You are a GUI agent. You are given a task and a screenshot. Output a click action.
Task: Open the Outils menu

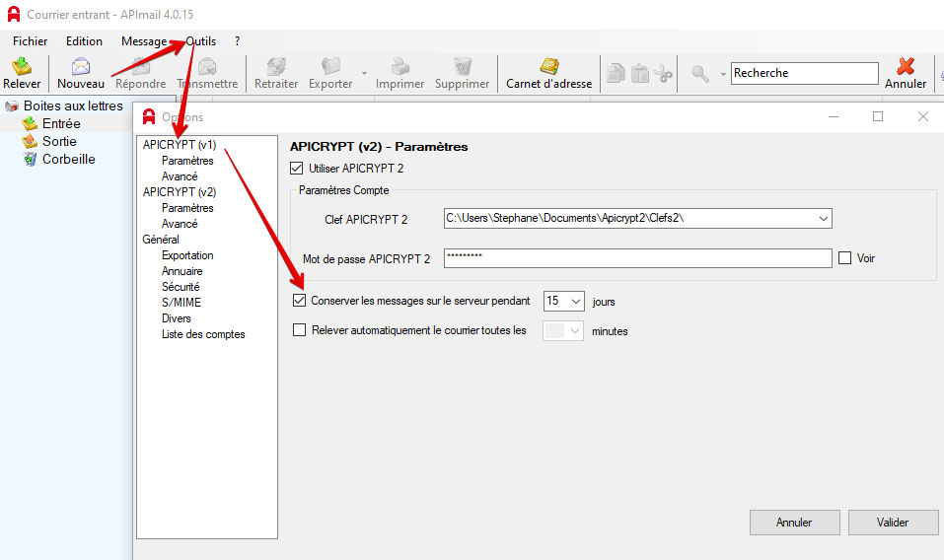coord(200,41)
